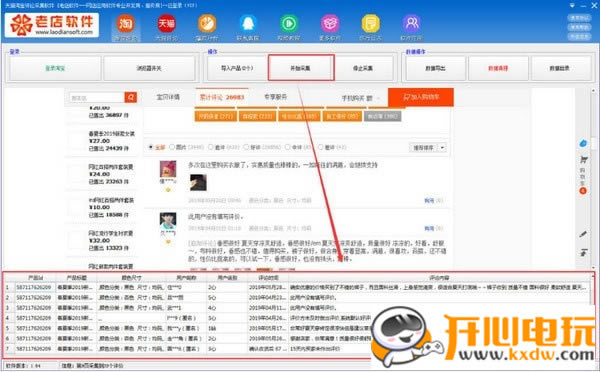600x372 pixels.
Task: Click the 导入产品(0个) button
Action: click(x=237, y=68)
